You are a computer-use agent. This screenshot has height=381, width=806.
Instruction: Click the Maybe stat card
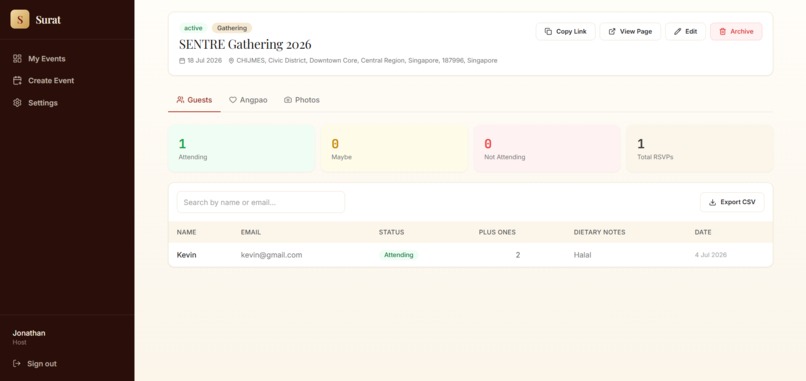click(x=394, y=149)
